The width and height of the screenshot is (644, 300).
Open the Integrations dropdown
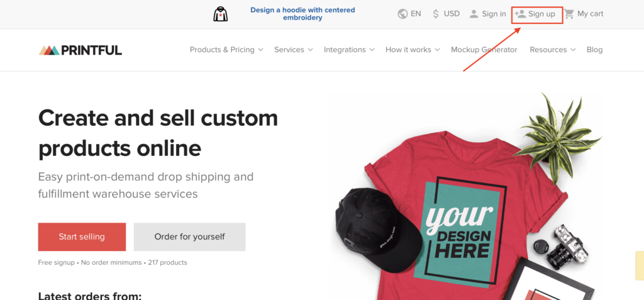pyautogui.click(x=349, y=50)
